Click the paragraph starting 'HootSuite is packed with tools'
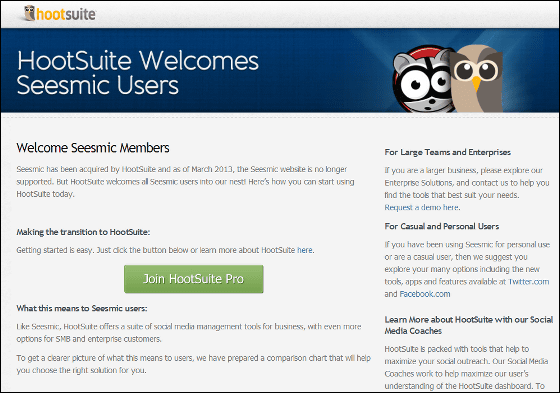560x393 pixels. 466,367
